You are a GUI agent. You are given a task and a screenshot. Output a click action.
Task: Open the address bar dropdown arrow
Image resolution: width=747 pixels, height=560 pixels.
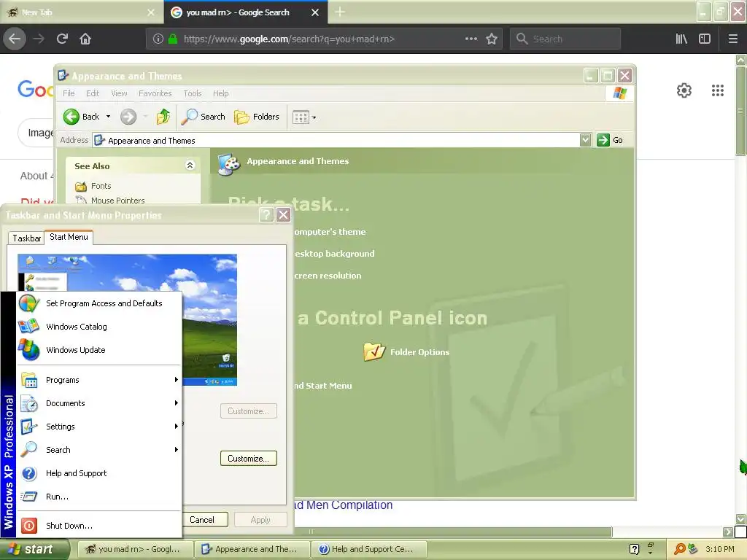(x=586, y=140)
